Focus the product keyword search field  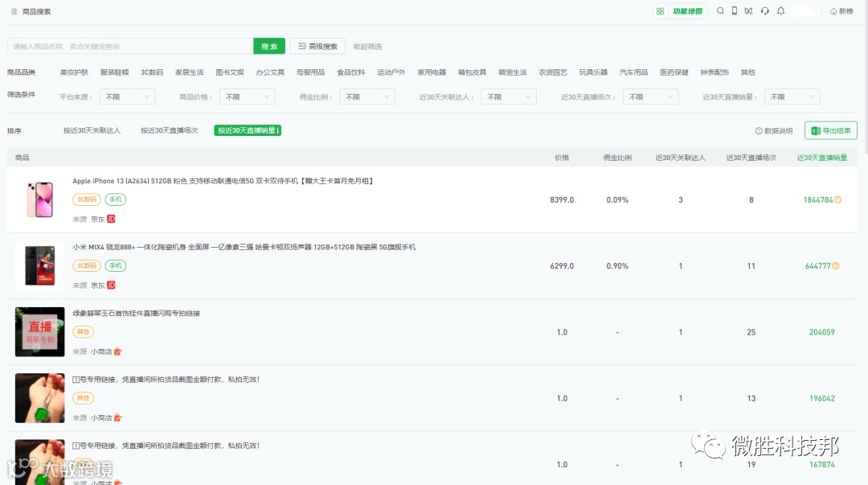pos(130,47)
